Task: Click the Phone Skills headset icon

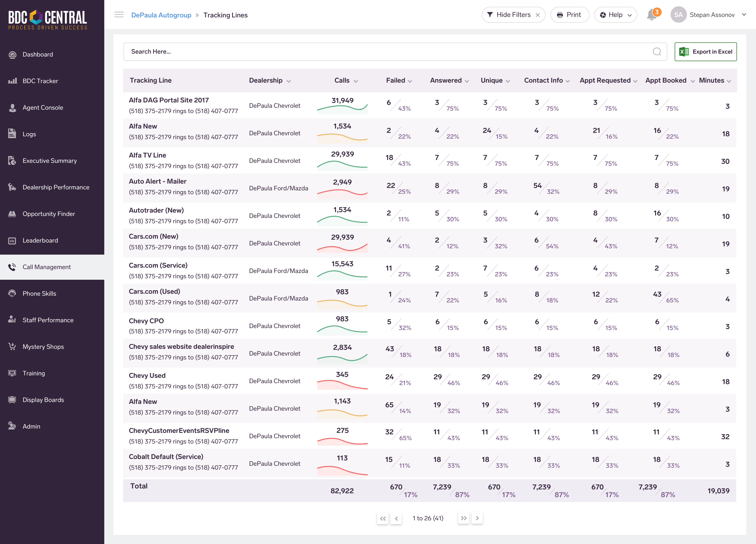Action: [x=12, y=293]
